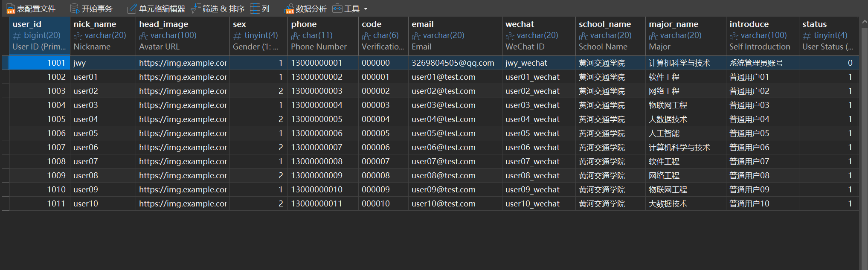Select nickname cell user08
Image resolution: width=868 pixels, height=270 pixels.
click(x=103, y=175)
